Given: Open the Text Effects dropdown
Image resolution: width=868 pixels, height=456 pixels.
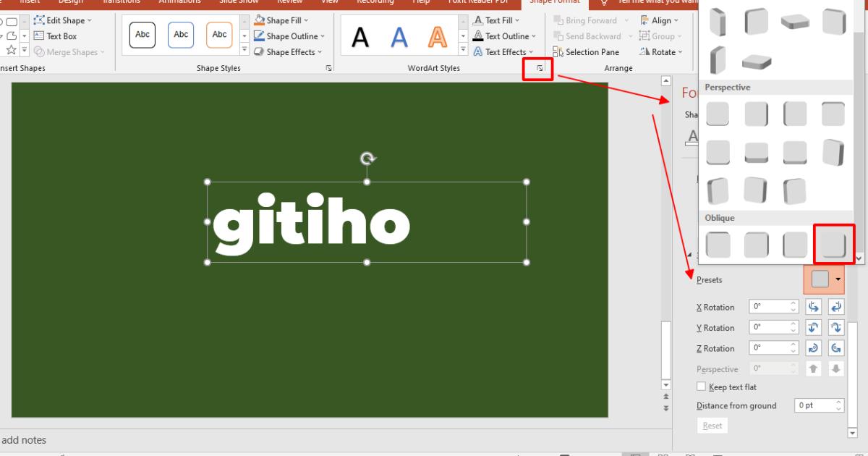Looking at the screenshot, I should click(x=503, y=52).
